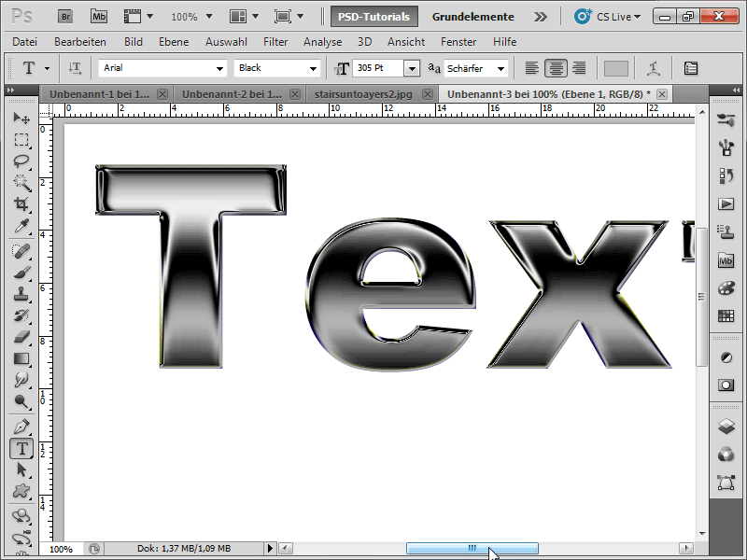
Task: Select the Brush tool
Action: tap(21, 273)
